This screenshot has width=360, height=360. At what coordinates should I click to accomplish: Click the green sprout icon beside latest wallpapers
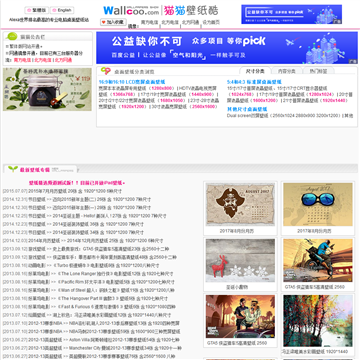13,169
